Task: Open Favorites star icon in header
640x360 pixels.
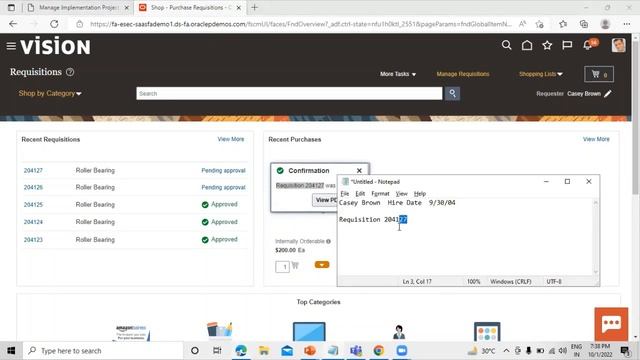Action: tap(547, 45)
